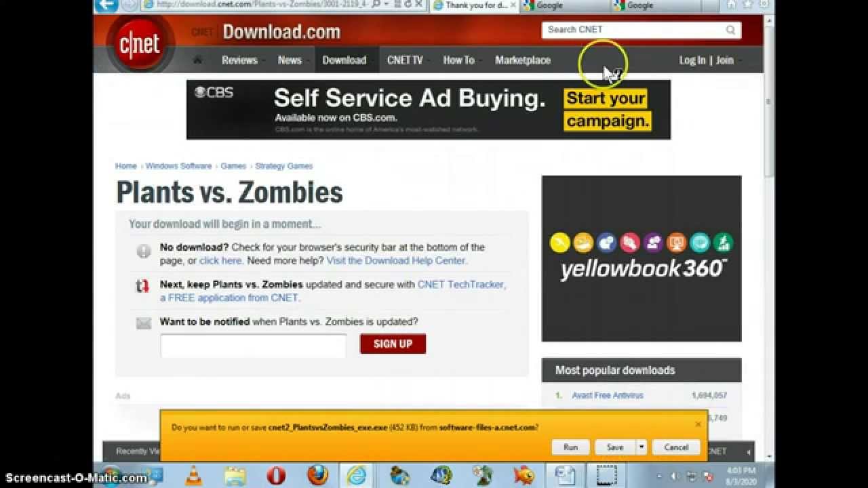868x488 pixels.
Task: Open Windows Explorer folder on taskbar
Action: pos(235,476)
